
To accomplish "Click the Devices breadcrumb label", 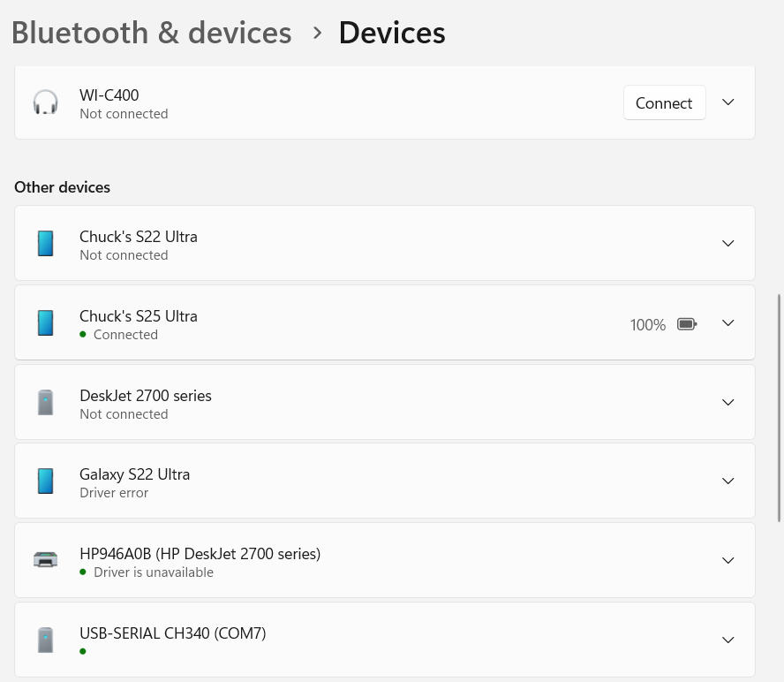I will pyautogui.click(x=392, y=32).
